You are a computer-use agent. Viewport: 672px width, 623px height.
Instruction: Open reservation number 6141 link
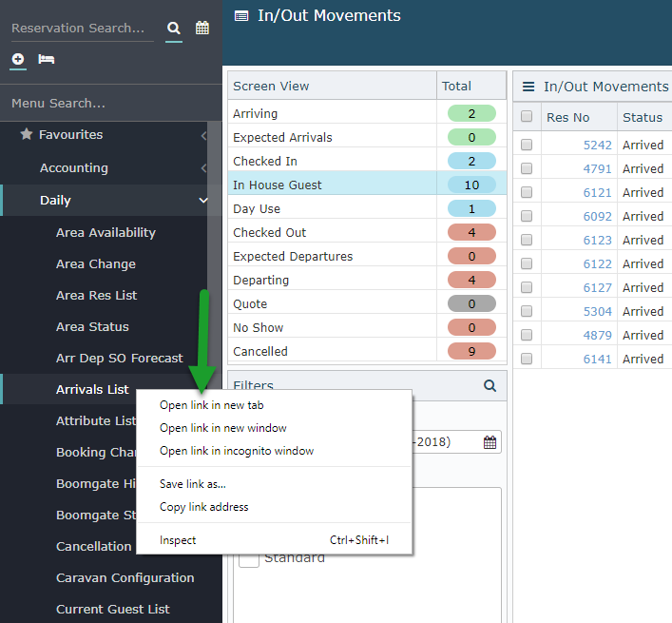click(x=598, y=359)
